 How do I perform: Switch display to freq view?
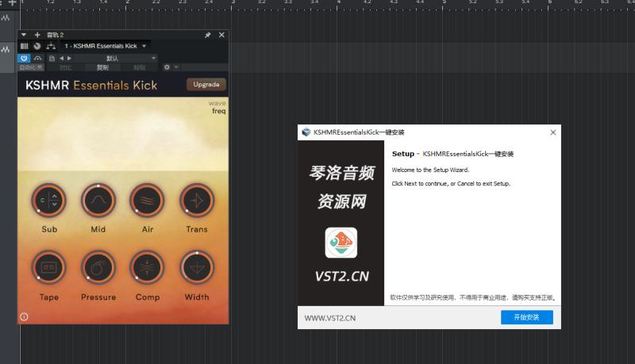(x=218, y=111)
